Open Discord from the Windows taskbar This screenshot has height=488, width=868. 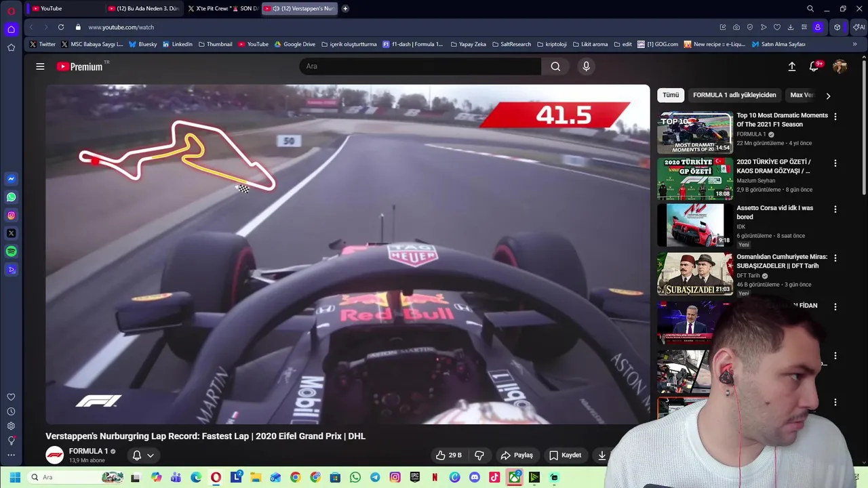[x=475, y=477]
